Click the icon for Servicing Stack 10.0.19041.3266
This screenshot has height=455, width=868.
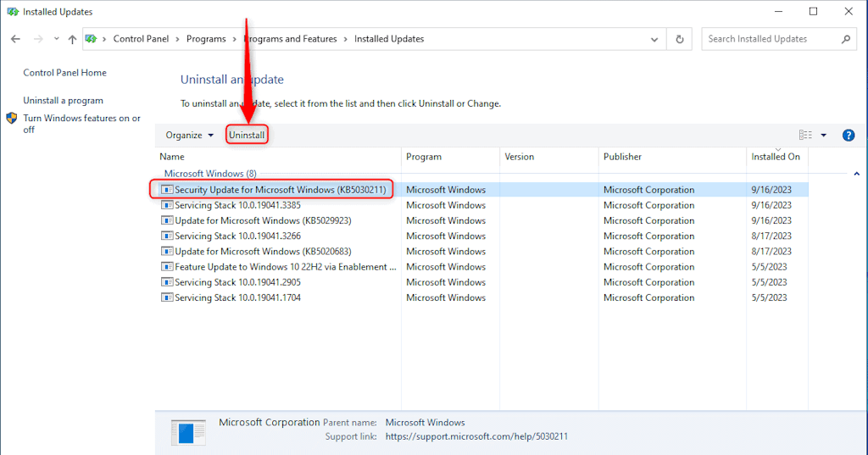point(167,236)
